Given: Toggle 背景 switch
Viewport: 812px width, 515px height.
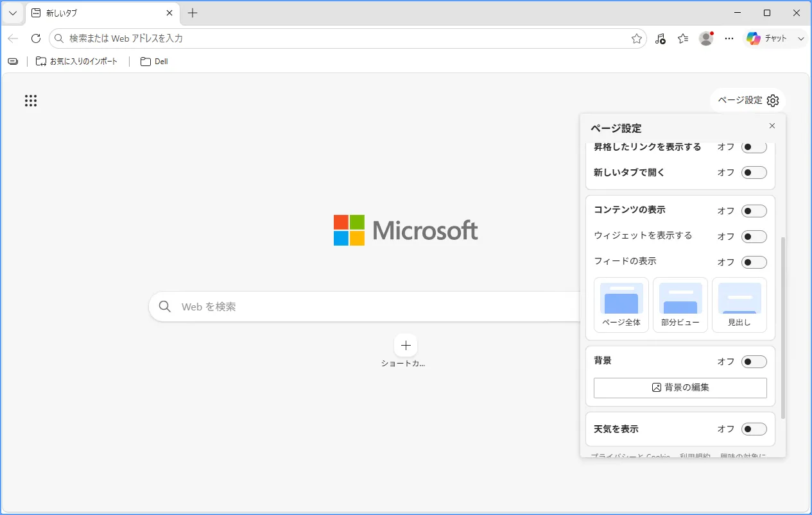Looking at the screenshot, I should [754, 362].
